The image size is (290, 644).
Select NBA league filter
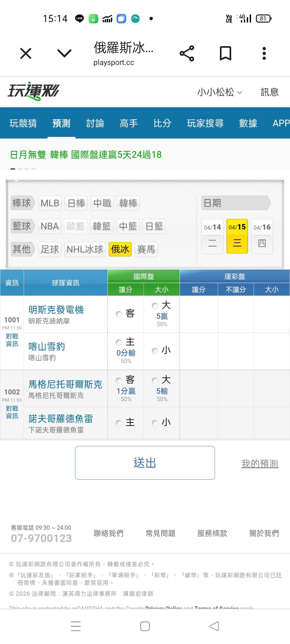coord(50,226)
